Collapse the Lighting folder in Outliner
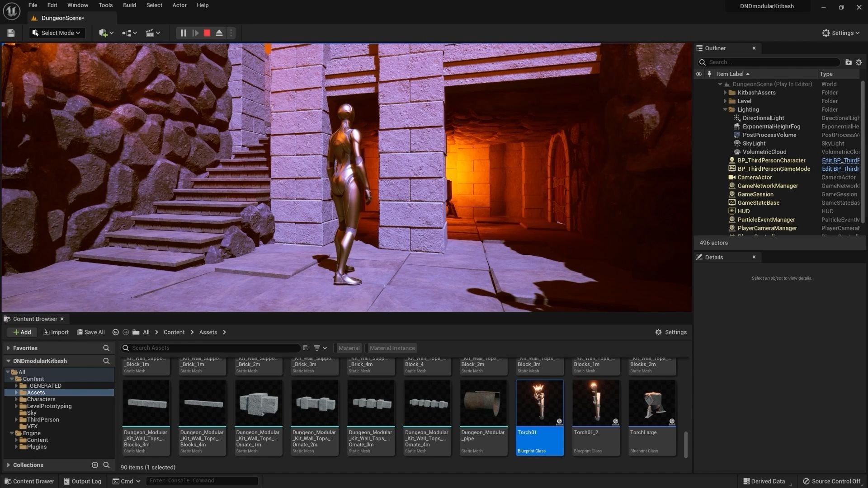Screen dimensions: 868x488 pyautogui.click(x=725, y=110)
